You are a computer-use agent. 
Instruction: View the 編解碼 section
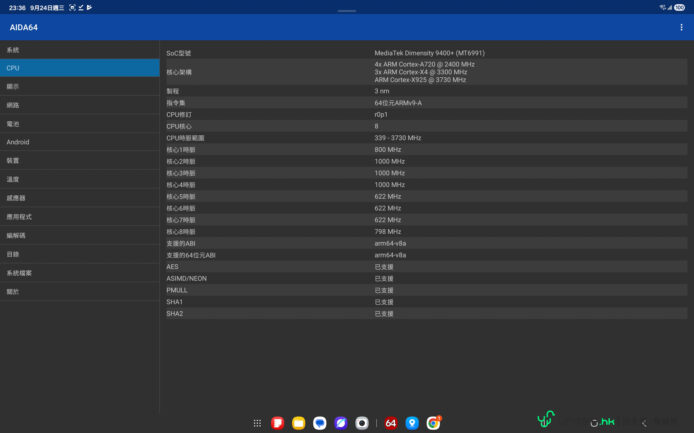coord(80,235)
